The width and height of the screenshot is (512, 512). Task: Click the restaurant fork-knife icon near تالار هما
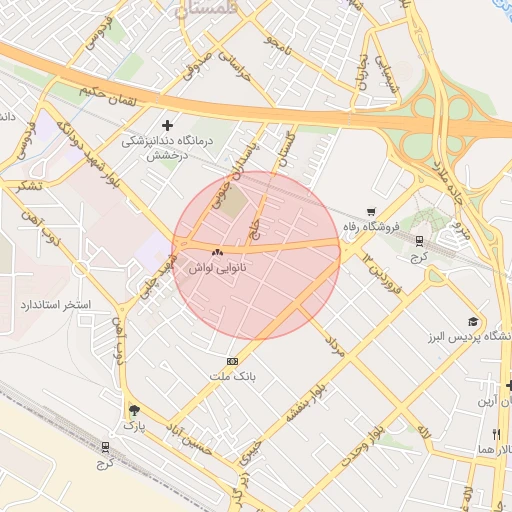coord(497,435)
